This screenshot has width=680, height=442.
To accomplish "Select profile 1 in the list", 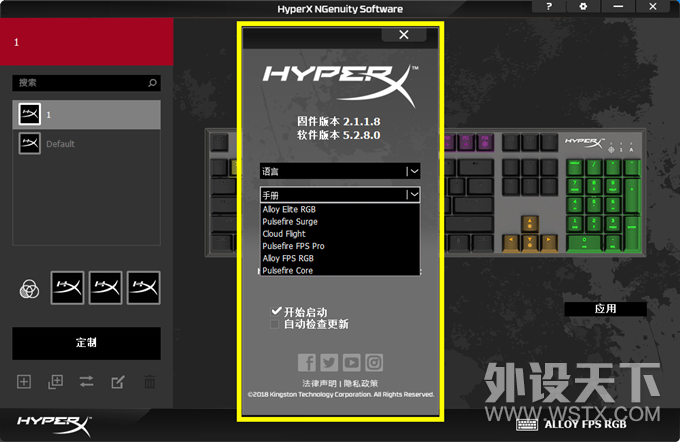I will [86, 115].
